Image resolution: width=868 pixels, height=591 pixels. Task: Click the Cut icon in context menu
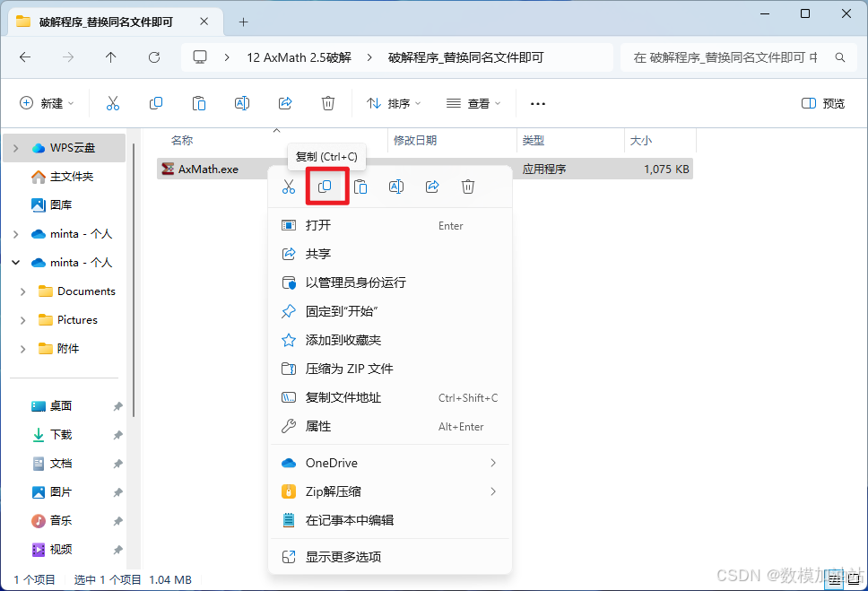(289, 187)
